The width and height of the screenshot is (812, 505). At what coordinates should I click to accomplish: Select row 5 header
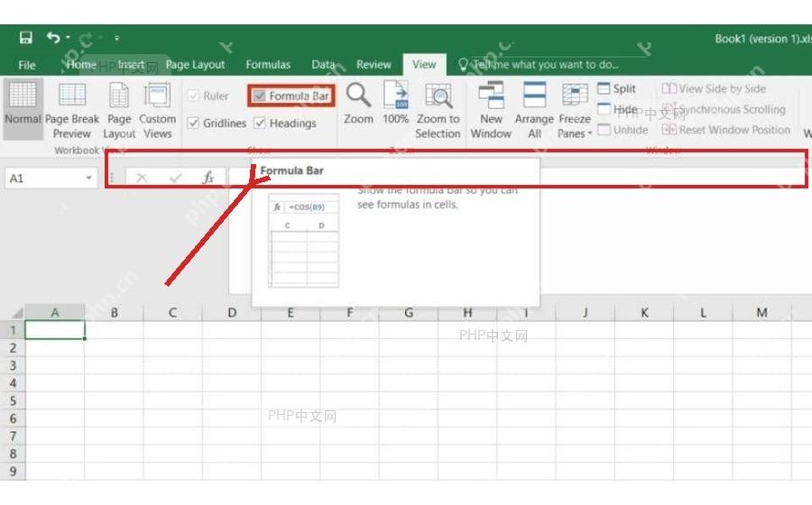coord(13,400)
